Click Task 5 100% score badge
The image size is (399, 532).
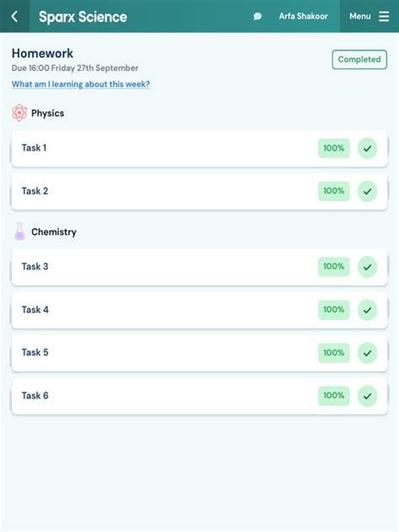(334, 353)
